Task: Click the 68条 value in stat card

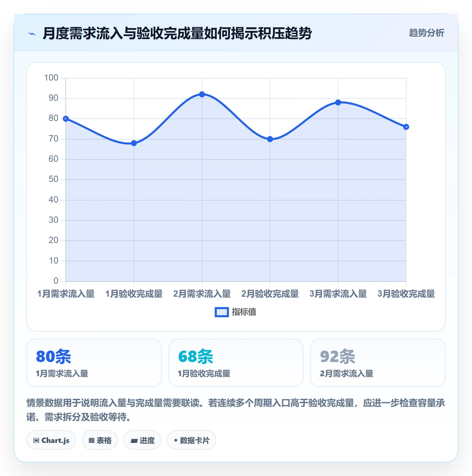Action: (x=196, y=357)
